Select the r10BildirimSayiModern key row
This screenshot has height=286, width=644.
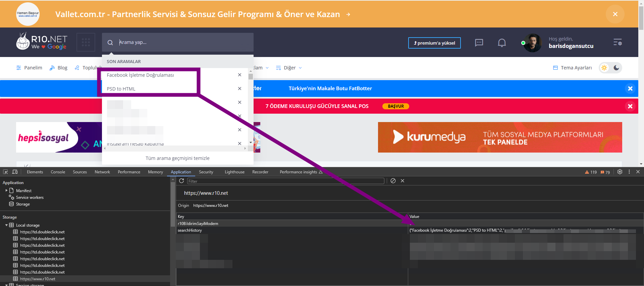click(x=292, y=224)
